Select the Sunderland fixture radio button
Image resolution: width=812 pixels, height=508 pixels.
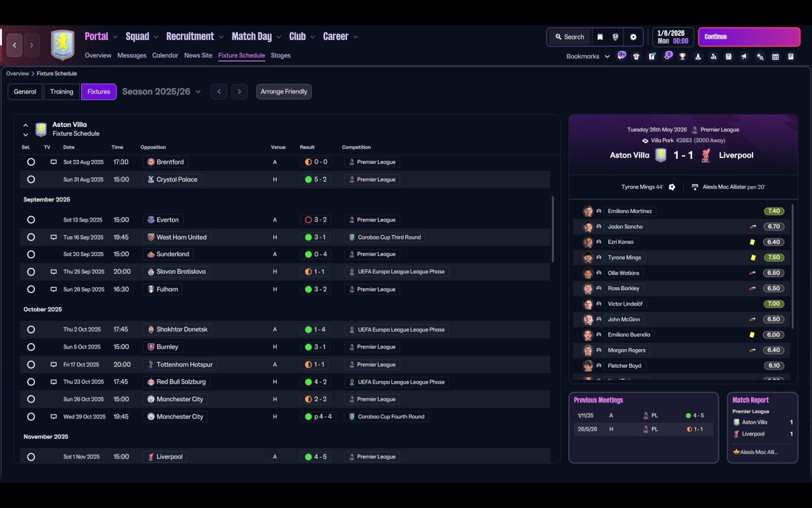(x=31, y=254)
